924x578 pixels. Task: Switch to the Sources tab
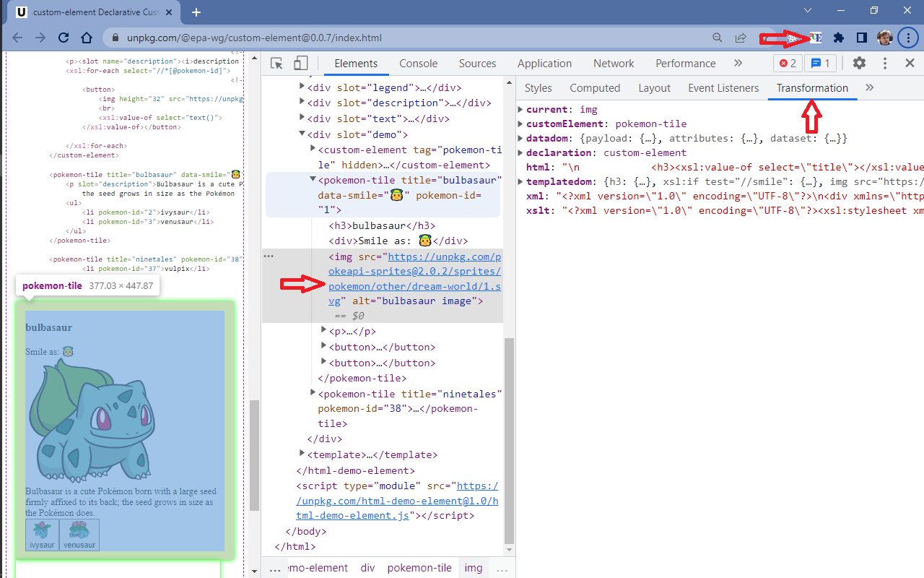coord(478,64)
